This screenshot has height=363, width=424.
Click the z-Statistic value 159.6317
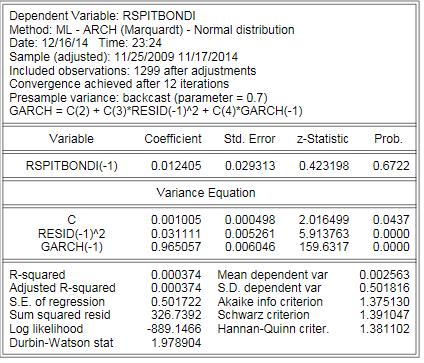coord(324,247)
